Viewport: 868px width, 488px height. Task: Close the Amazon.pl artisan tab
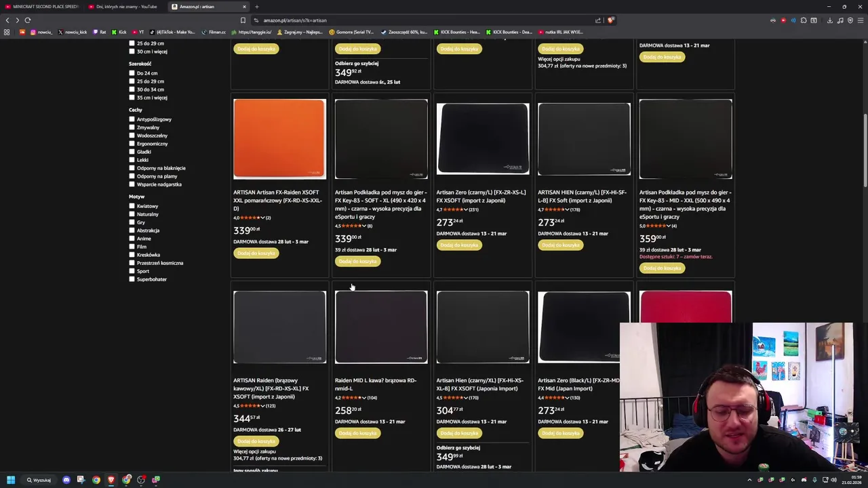coord(244,7)
